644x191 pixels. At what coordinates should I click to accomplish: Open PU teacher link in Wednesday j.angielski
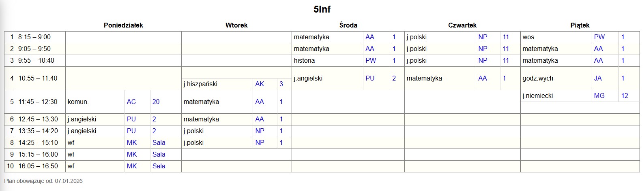370,78
